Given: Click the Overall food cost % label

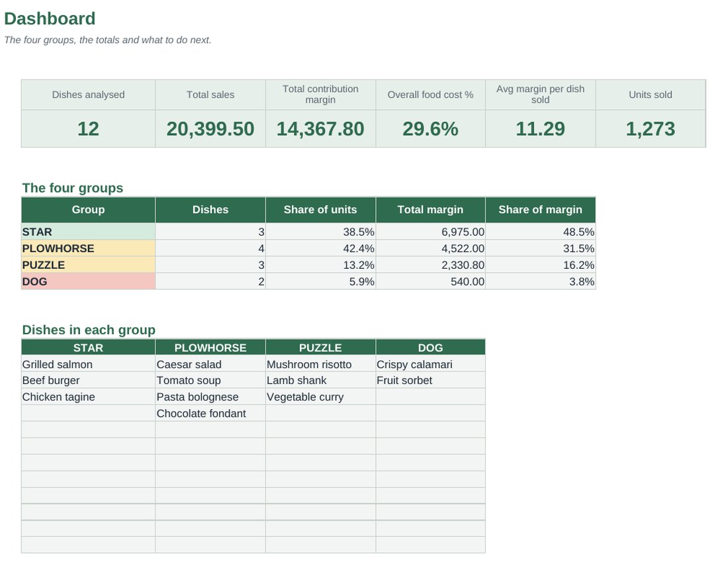Looking at the screenshot, I should (x=430, y=95).
